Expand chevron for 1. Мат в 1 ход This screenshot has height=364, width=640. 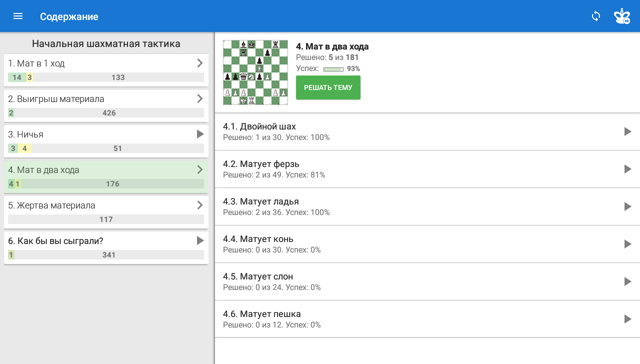coord(200,63)
